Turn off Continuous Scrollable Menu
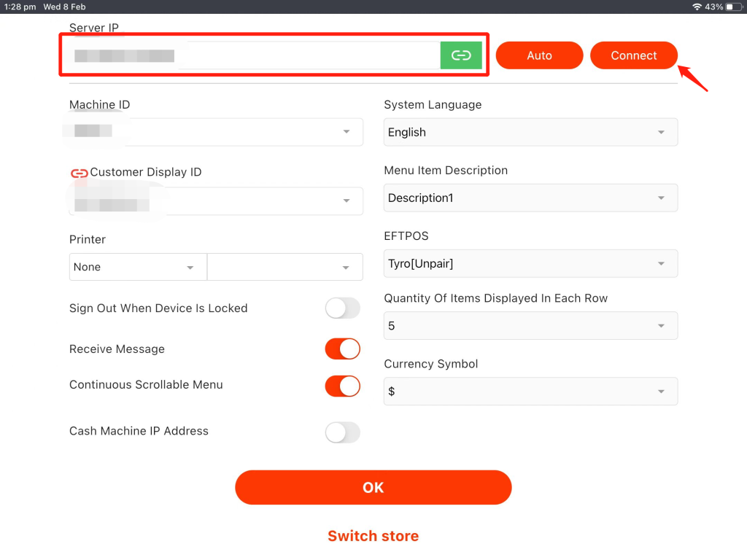This screenshot has width=747, height=560. click(342, 386)
